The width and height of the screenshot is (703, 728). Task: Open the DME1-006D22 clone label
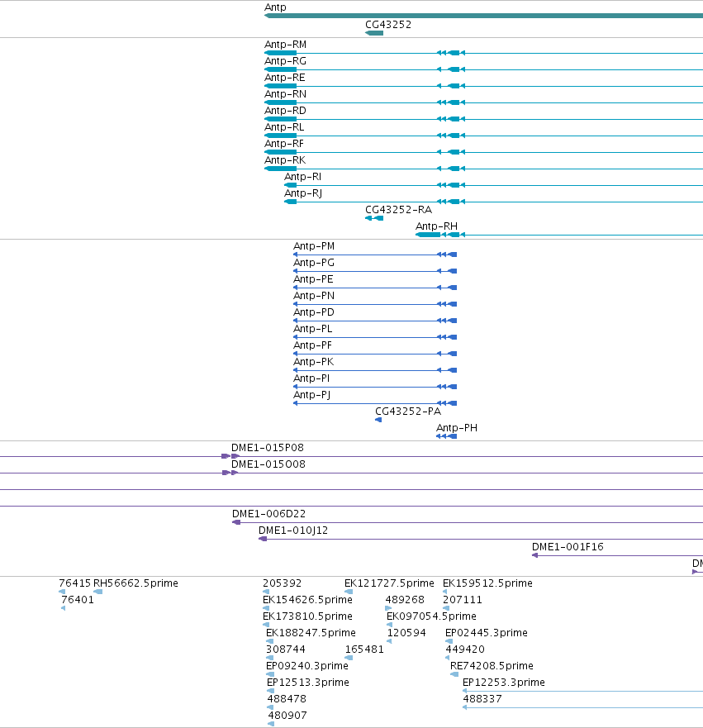click(269, 514)
